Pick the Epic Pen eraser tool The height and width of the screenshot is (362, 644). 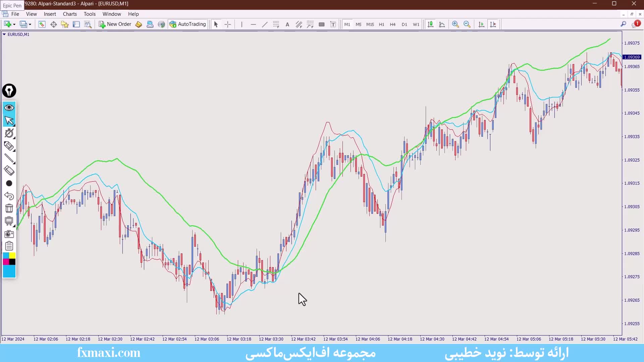pyautogui.click(x=9, y=171)
